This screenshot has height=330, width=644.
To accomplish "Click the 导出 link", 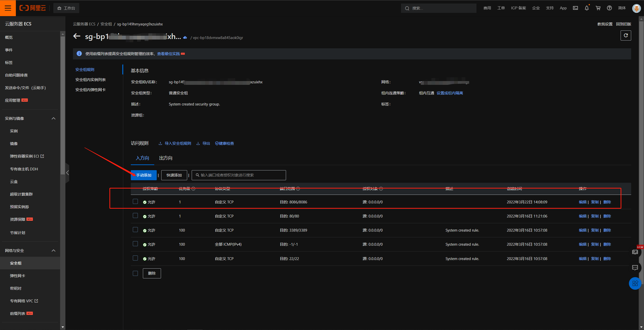I will 203,143.
